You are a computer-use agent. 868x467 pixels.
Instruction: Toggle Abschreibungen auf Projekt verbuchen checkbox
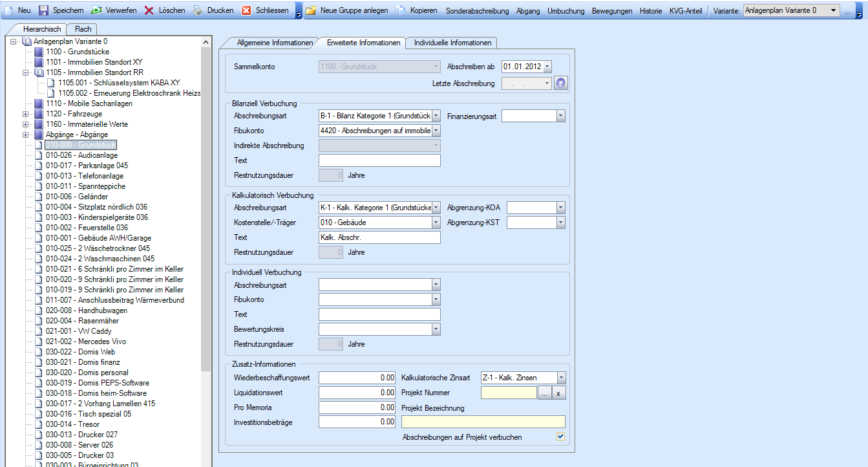click(x=560, y=437)
